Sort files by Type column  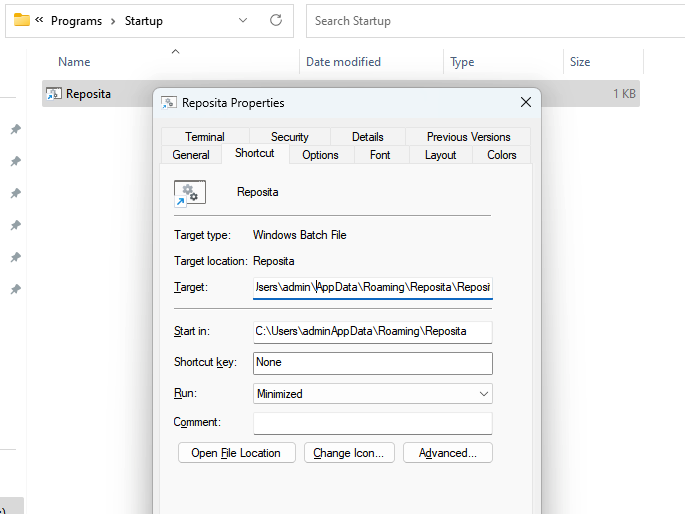pyautogui.click(x=462, y=62)
